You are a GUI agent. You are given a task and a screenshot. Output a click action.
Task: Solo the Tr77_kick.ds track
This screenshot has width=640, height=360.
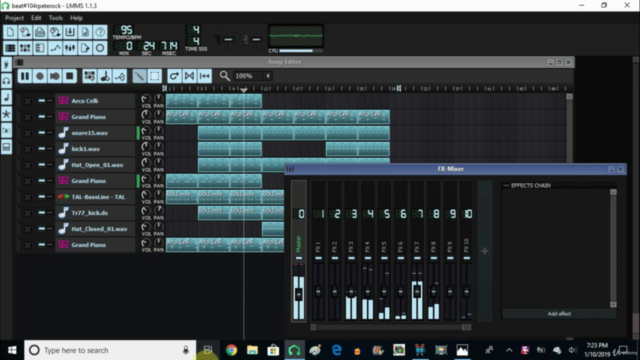(x=50, y=213)
